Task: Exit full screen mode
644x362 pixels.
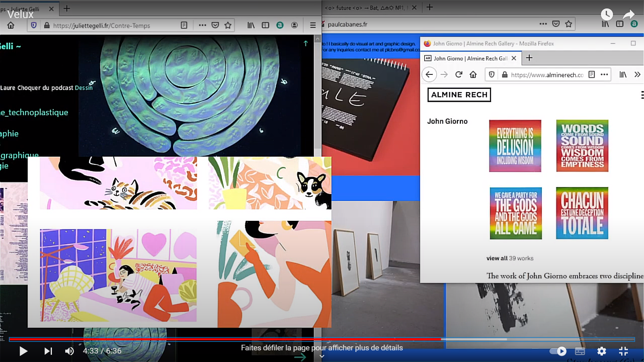Action: coord(623,351)
